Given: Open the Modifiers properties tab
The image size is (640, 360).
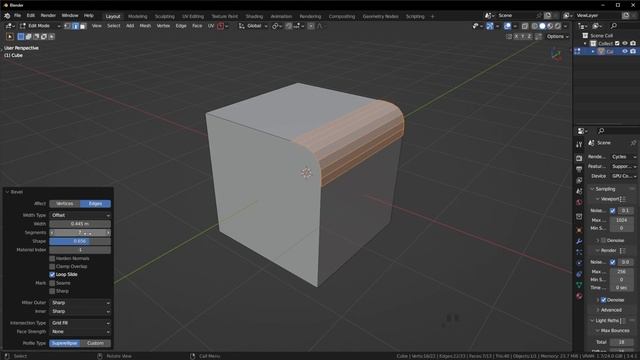Looking at the screenshot, I should pos(579,241).
